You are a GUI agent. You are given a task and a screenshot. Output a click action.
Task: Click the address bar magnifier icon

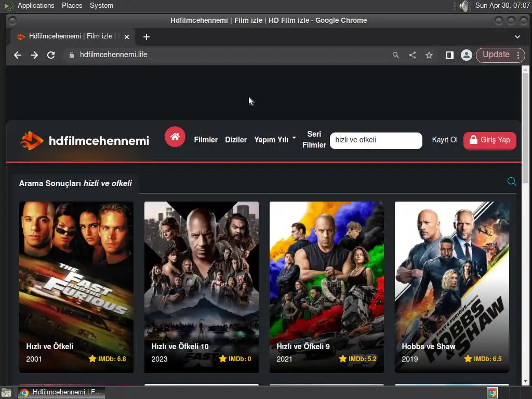click(x=395, y=55)
